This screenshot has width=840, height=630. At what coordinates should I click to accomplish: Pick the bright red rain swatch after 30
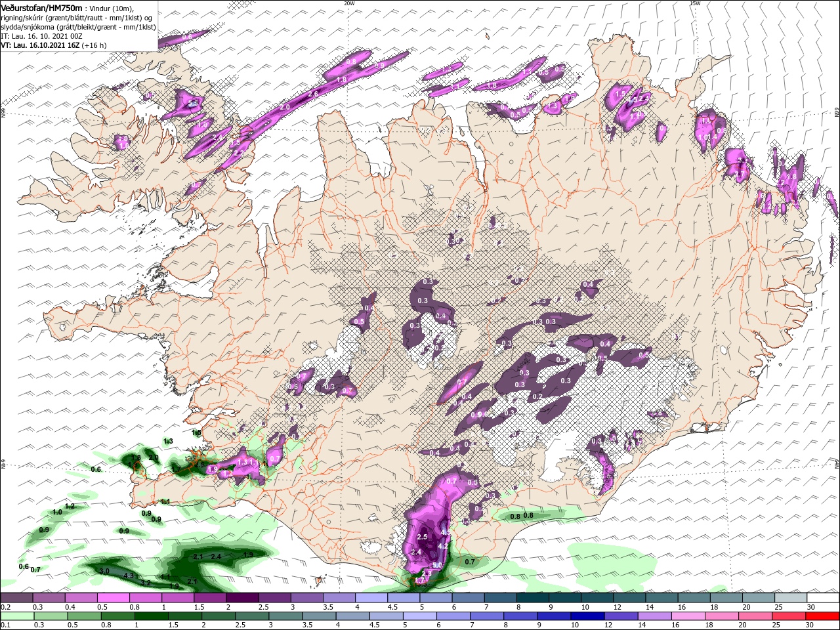coord(822,616)
